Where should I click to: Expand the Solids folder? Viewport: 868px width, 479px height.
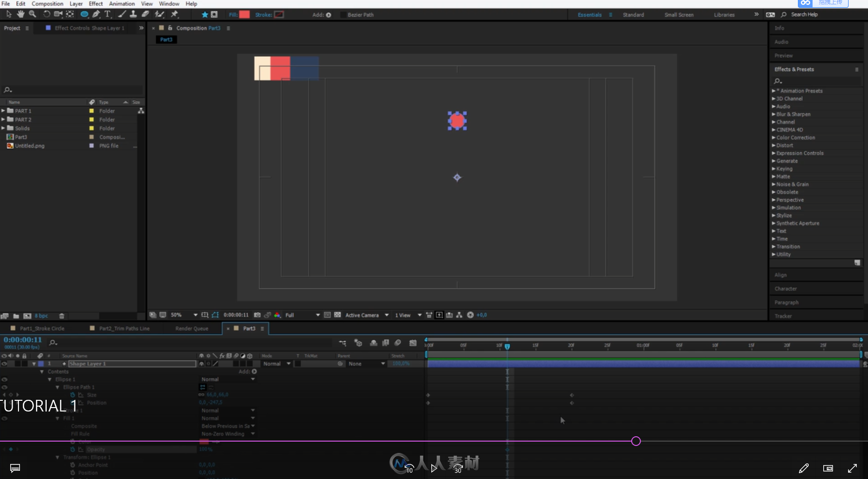tap(3, 128)
